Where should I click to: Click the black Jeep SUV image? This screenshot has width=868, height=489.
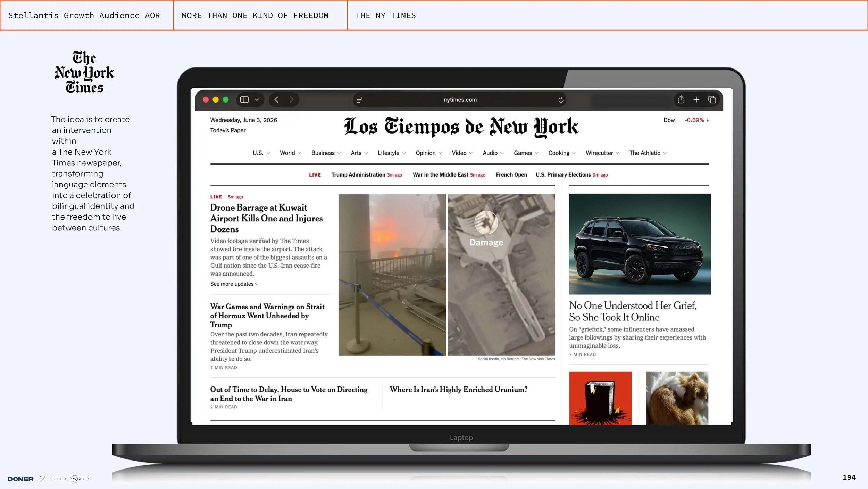pyautogui.click(x=640, y=244)
